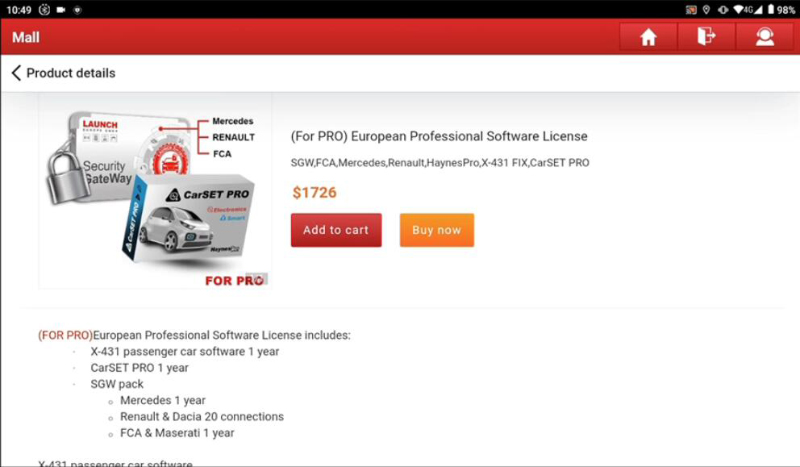Tap the $1726 price label
Viewport: 800px width, 467px height.
point(314,192)
